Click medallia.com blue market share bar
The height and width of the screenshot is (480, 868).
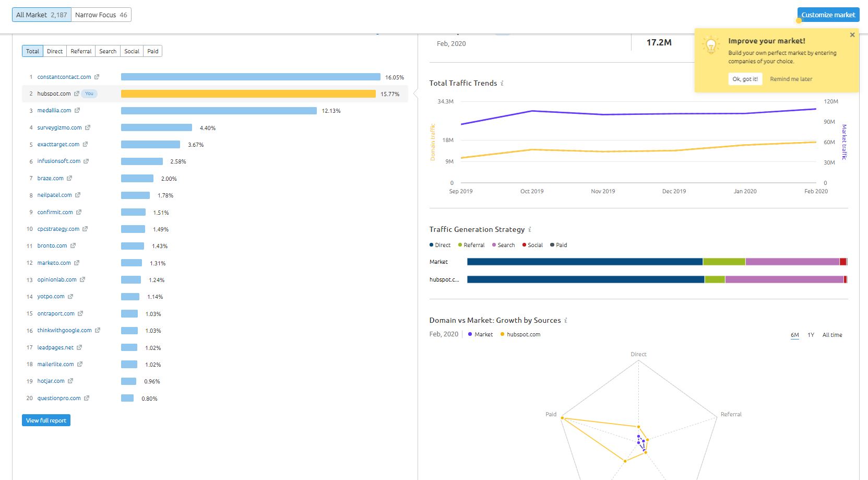[219, 110]
